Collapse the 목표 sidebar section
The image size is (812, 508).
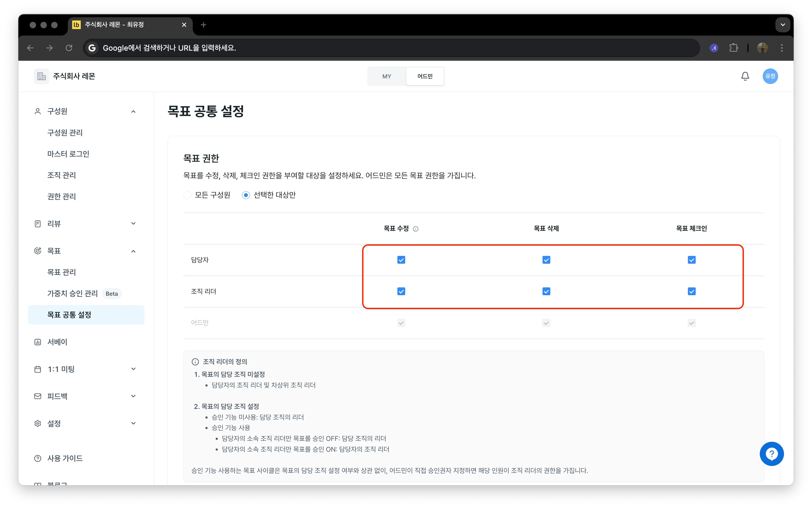click(x=133, y=251)
